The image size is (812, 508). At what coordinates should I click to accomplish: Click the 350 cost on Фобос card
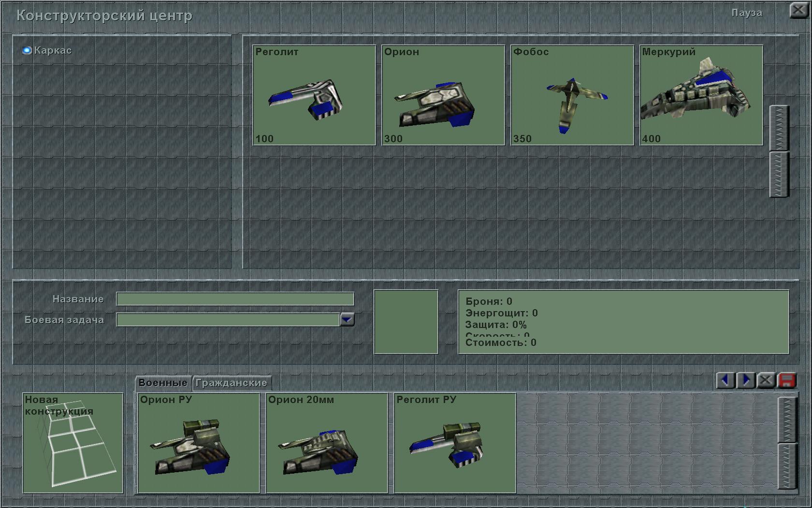[522, 139]
